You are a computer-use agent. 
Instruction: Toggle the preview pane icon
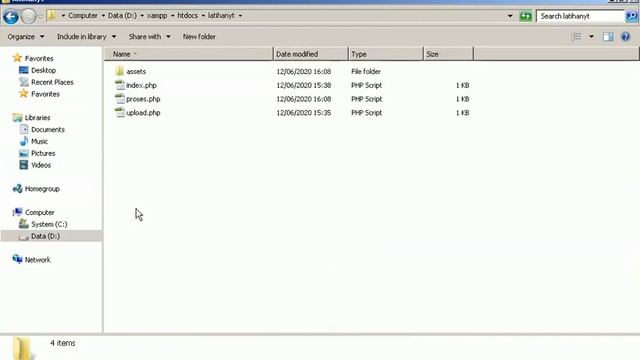pos(608,37)
